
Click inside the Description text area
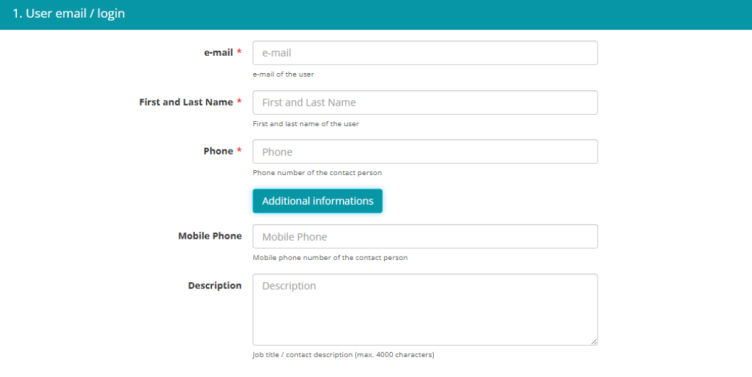(x=425, y=309)
